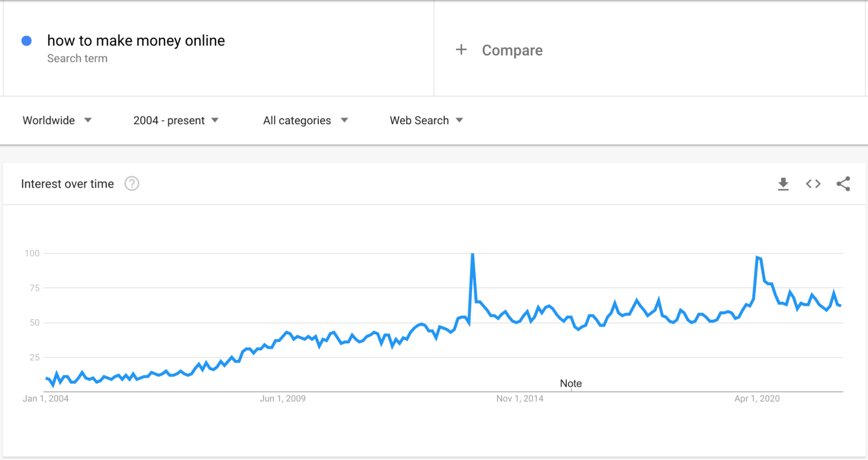Click the Jan 1, 2004 axis label
The height and width of the screenshot is (460, 868).
[46, 398]
